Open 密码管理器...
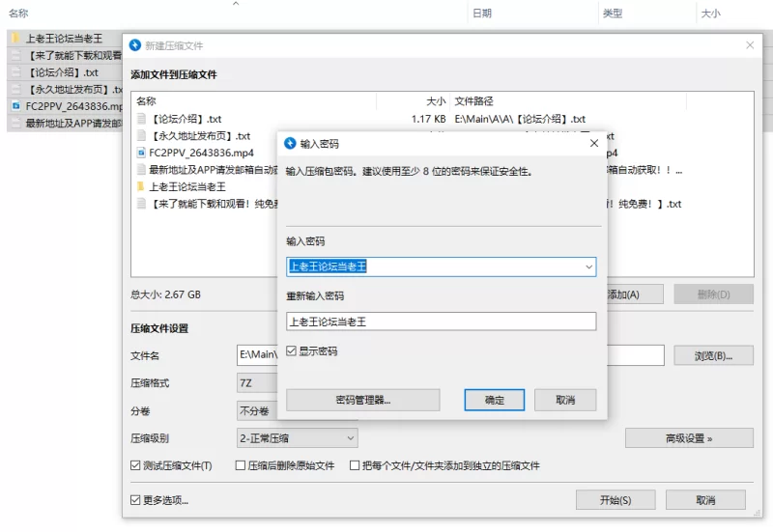Screen dimensions: 773x532 click(x=363, y=400)
